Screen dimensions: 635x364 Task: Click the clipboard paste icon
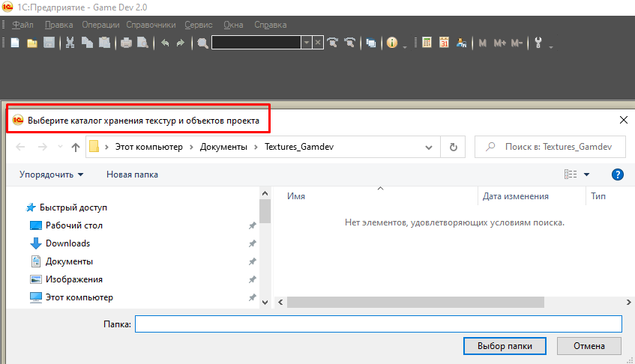coord(104,43)
